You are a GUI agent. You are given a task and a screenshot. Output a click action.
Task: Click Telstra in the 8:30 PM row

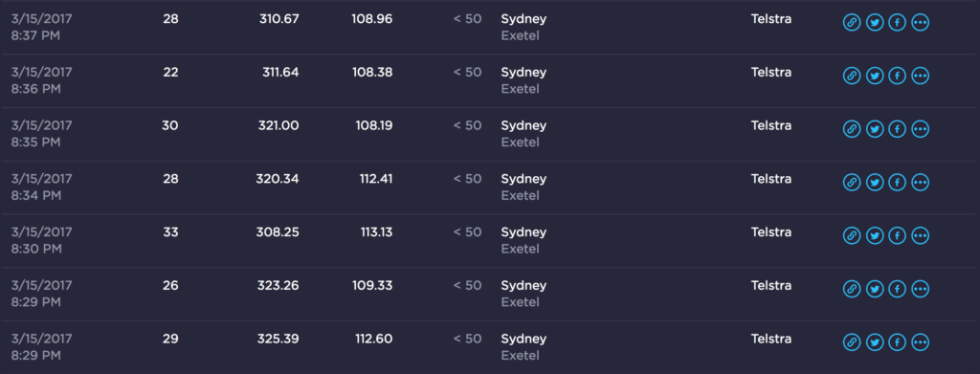pyautogui.click(x=771, y=232)
